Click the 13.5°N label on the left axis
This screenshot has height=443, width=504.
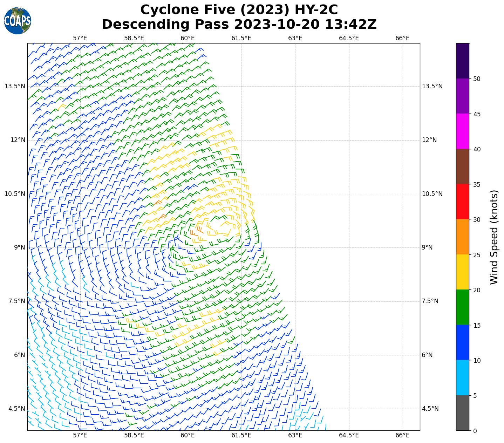(x=15, y=86)
